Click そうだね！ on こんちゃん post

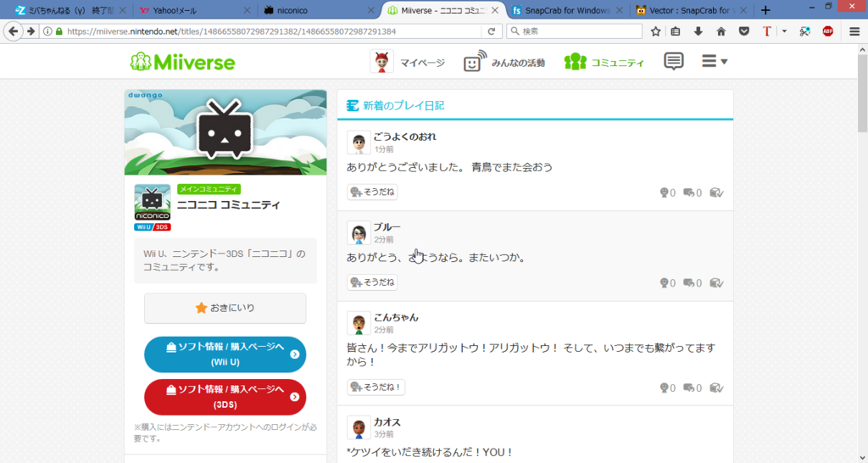tap(376, 388)
